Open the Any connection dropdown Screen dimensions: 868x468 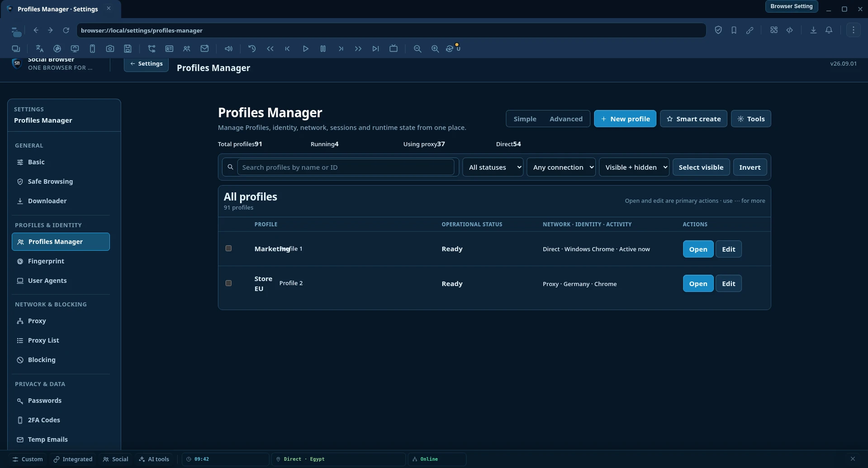click(561, 167)
